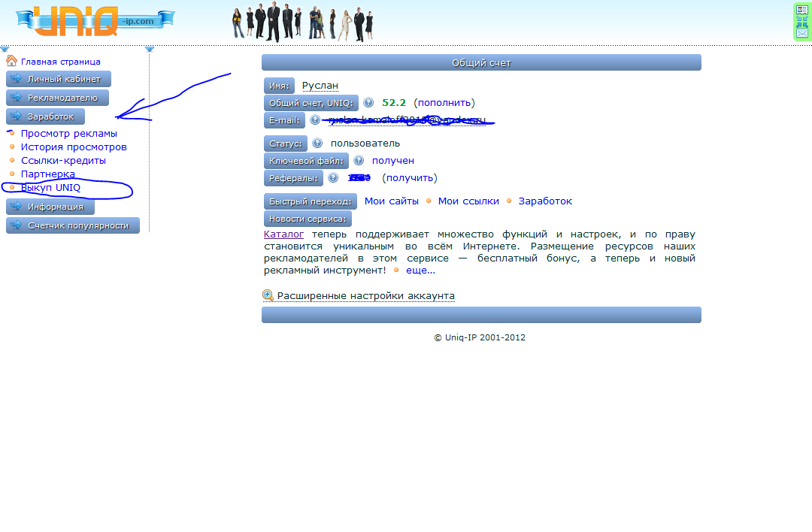
Task: Click the 52.2 balance value
Action: point(394,102)
